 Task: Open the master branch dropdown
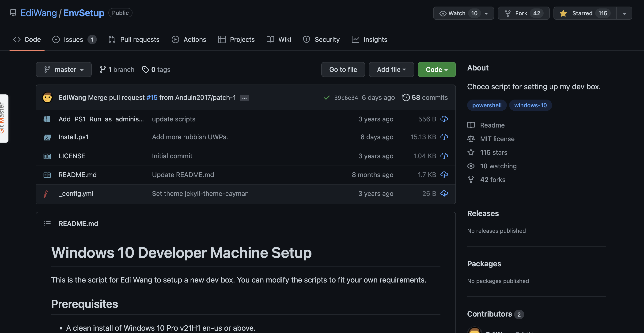coord(64,69)
